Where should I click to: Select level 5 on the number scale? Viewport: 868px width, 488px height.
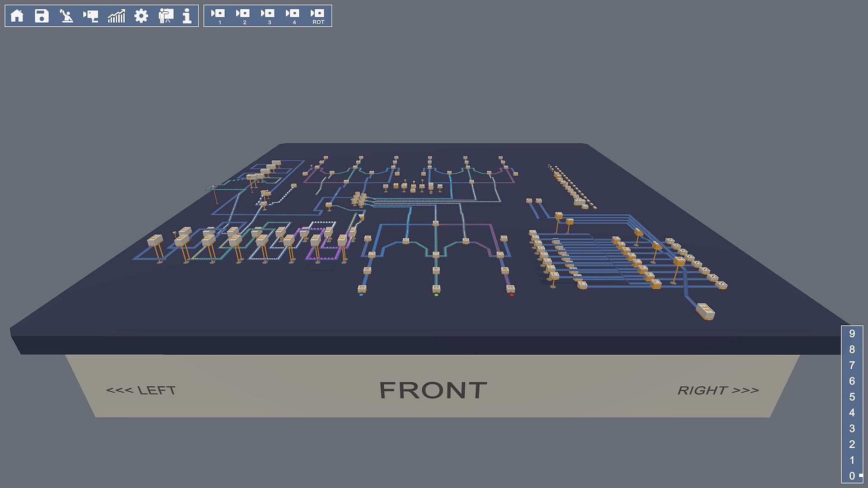pos(852,397)
